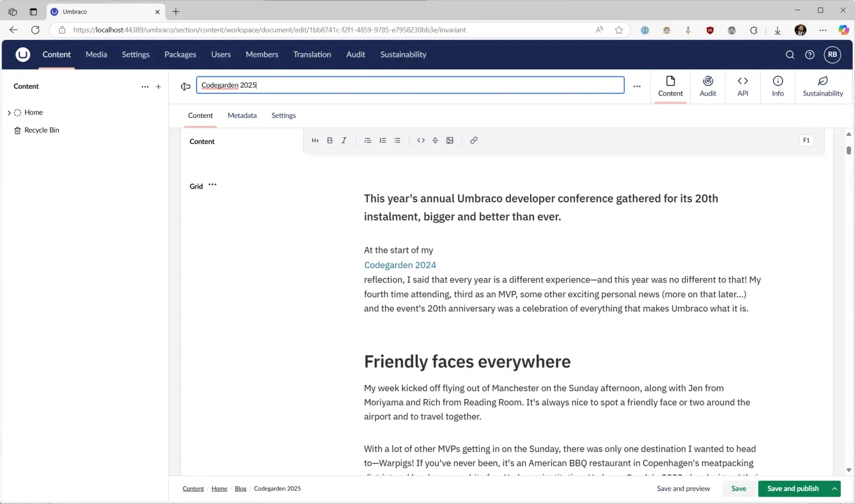Open the help question-mark icon
The height and width of the screenshot is (504, 855).
point(809,54)
